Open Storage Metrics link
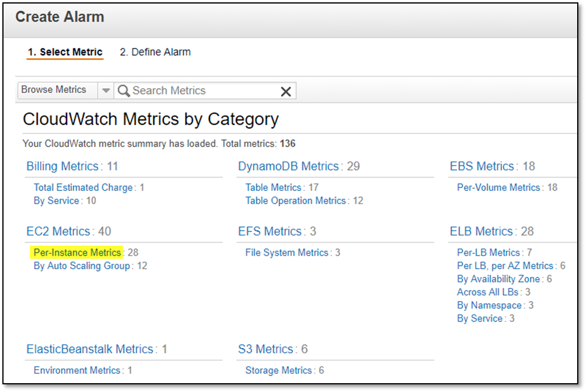 click(278, 370)
